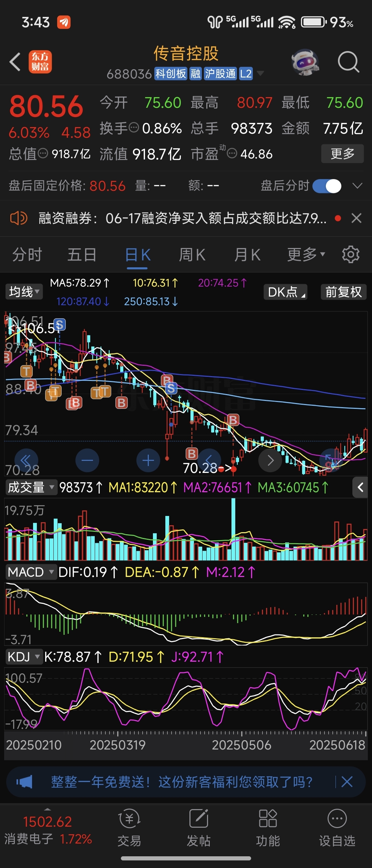Tap the 70.28 low price label
This screenshot has width=372, height=868.
pos(200,468)
